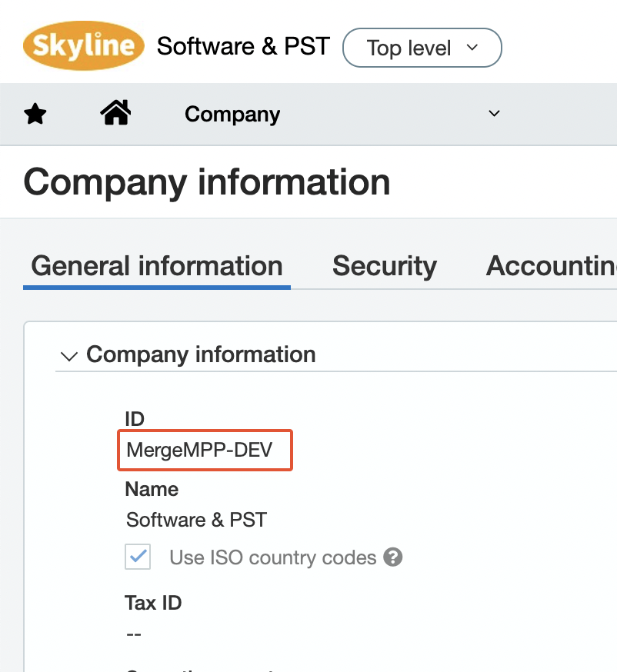Click Software & PST header title
This screenshot has height=672, width=617.
tap(243, 46)
